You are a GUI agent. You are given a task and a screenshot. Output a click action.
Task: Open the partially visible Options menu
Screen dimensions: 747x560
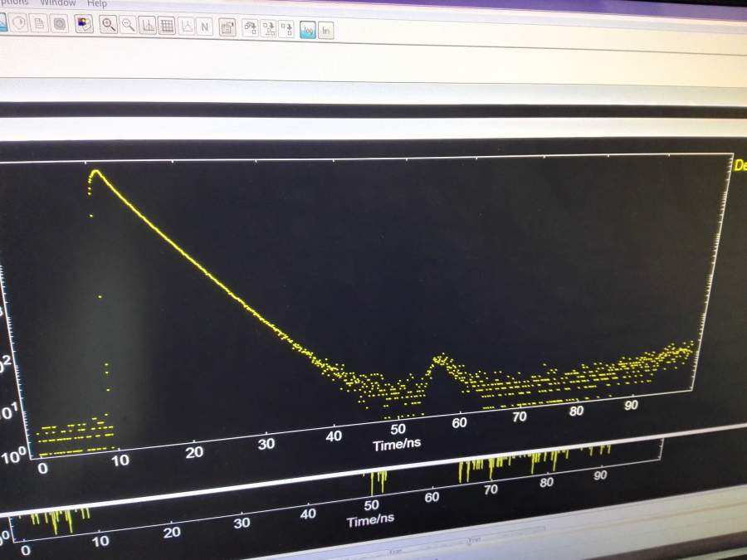(x=13, y=2)
